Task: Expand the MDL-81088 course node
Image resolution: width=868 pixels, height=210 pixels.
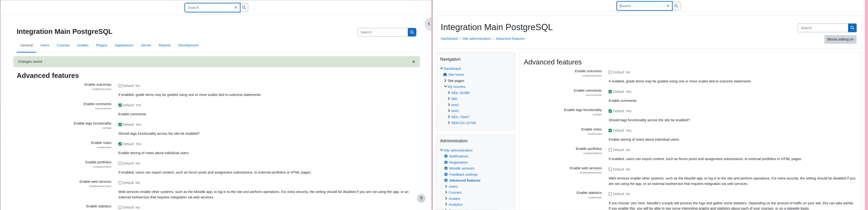Action: (449, 93)
